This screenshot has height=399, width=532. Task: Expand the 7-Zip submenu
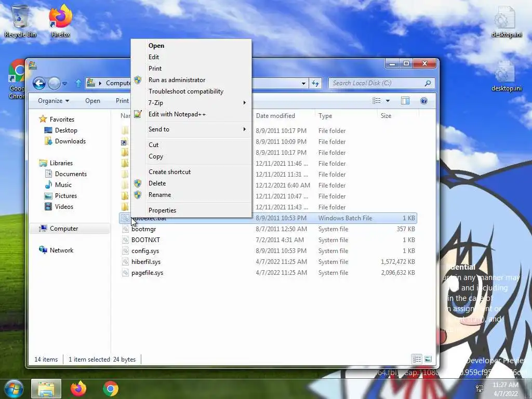192,103
